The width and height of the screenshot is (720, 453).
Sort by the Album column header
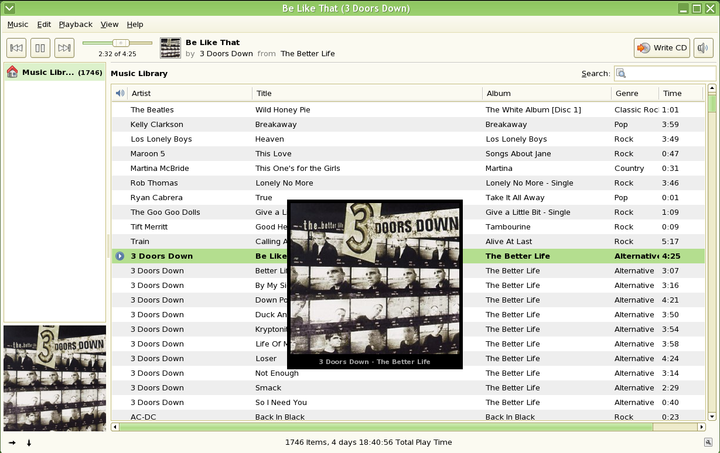coord(546,93)
